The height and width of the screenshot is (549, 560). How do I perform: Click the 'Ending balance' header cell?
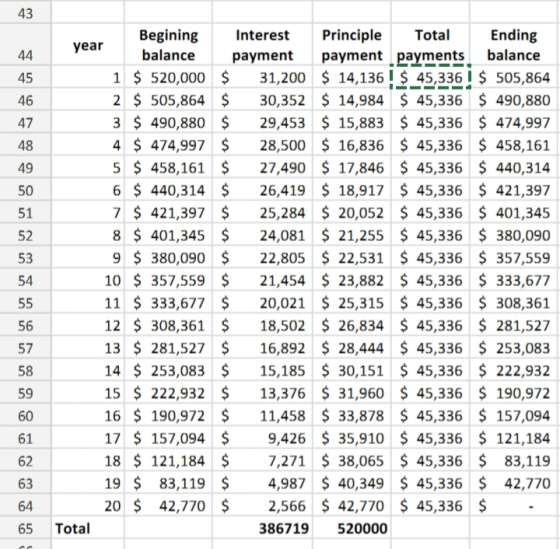coord(514,45)
